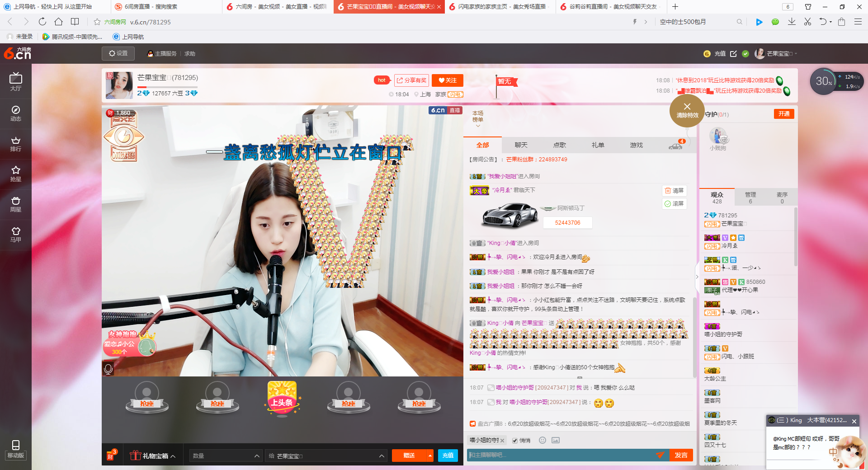868x470 pixels.
Task: Open the 抢星 star sidebar icon
Action: coord(16,174)
